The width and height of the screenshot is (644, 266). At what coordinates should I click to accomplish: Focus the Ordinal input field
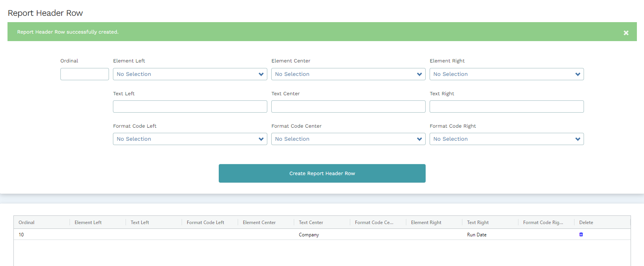84,74
